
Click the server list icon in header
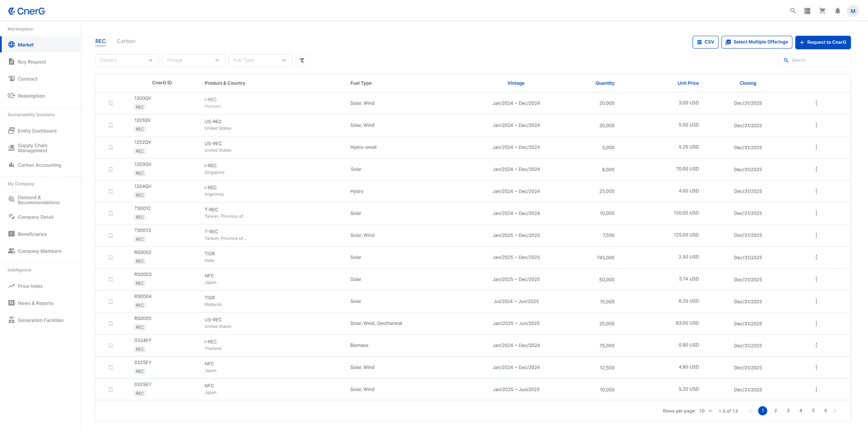click(807, 11)
